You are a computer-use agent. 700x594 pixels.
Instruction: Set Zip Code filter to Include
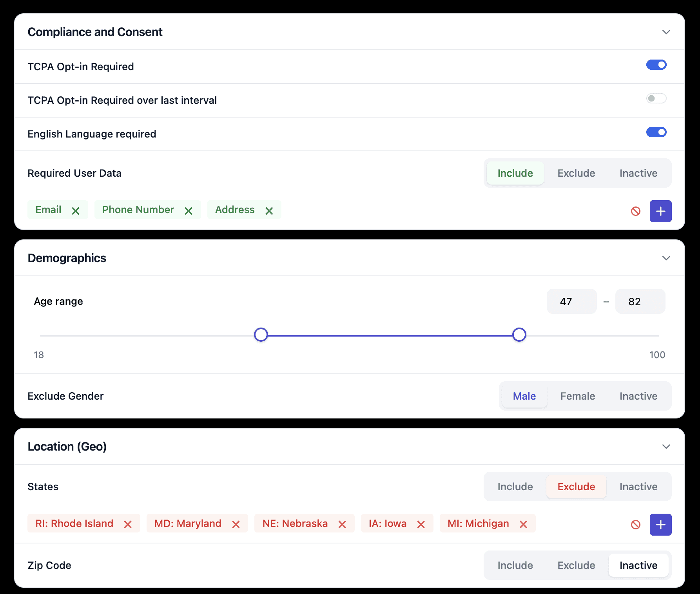(515, 565)
